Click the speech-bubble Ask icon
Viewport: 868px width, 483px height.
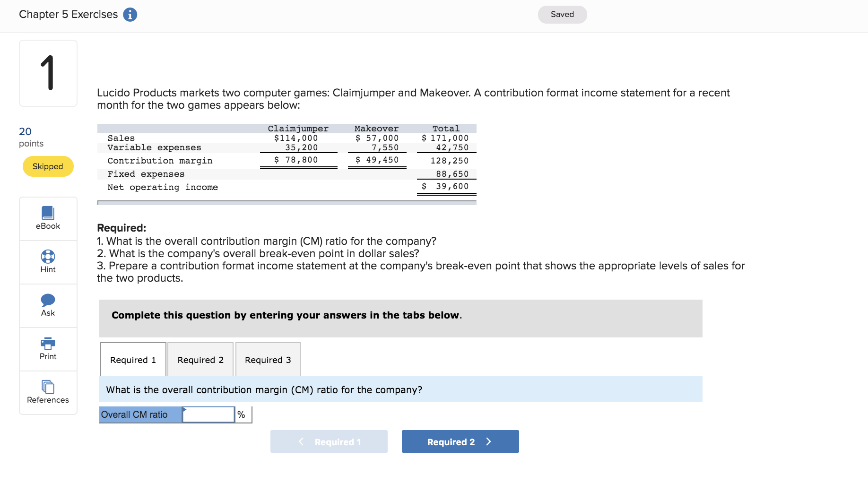click(47, 300)
